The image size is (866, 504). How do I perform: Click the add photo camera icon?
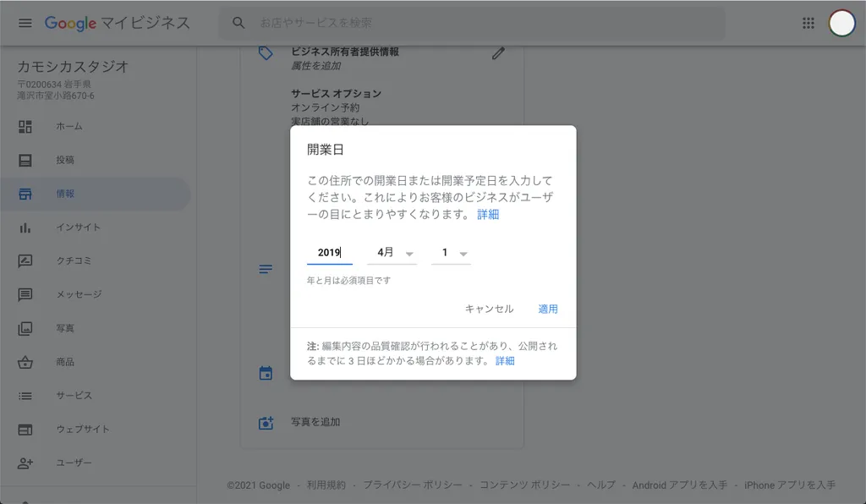pos(266,423)
